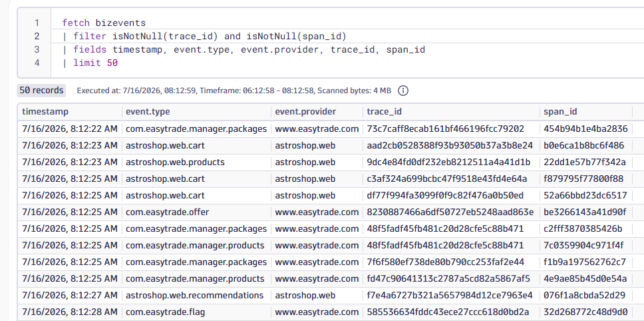This screenshot has height=321, width=644.
Task: Click the 8:12:28 AM timestamp cell
Action: (70, 312)
